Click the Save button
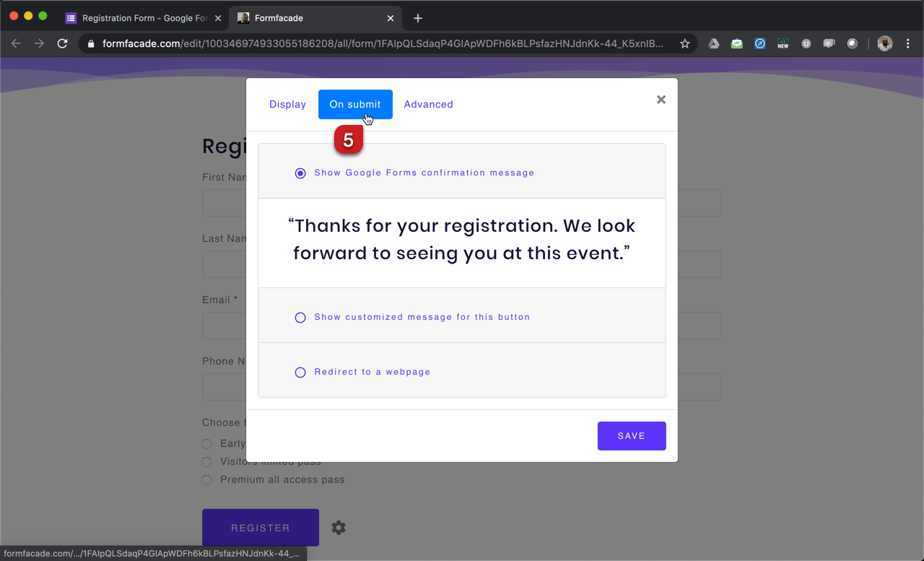Image resolution: width=924 pixels, height=561 pixels. (x=631, y=436)
